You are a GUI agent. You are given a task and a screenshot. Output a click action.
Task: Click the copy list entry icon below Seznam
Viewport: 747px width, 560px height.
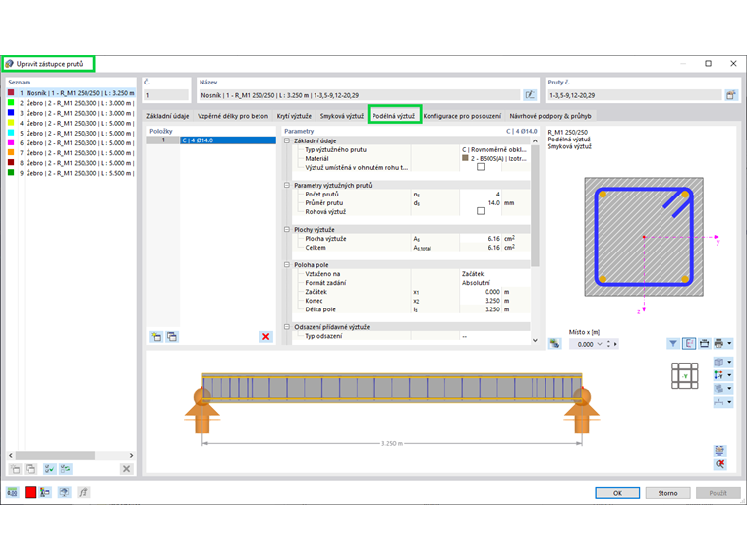coord(30,469)
